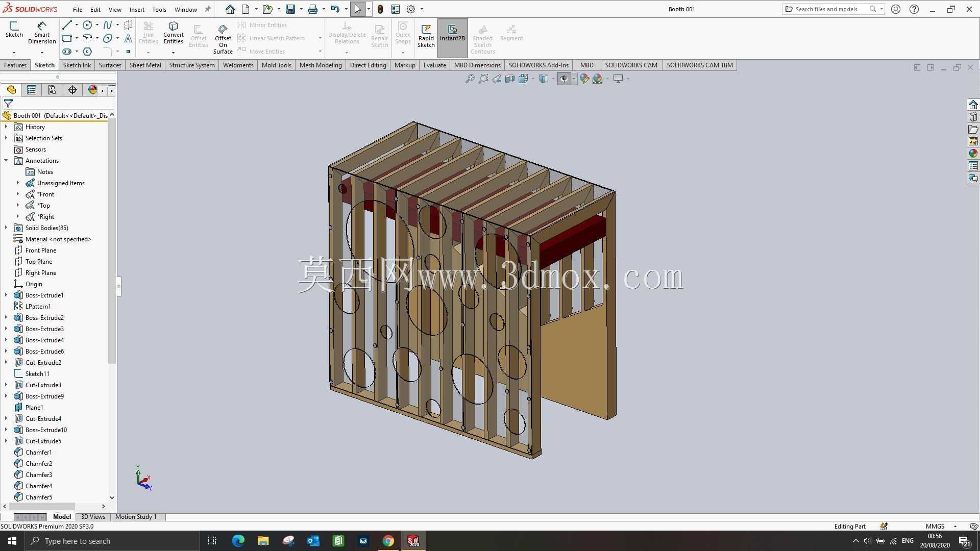Viewport: 980px width, 551px height.
Task: Select the Chamfer3 feature
Action: click(39, 475)
